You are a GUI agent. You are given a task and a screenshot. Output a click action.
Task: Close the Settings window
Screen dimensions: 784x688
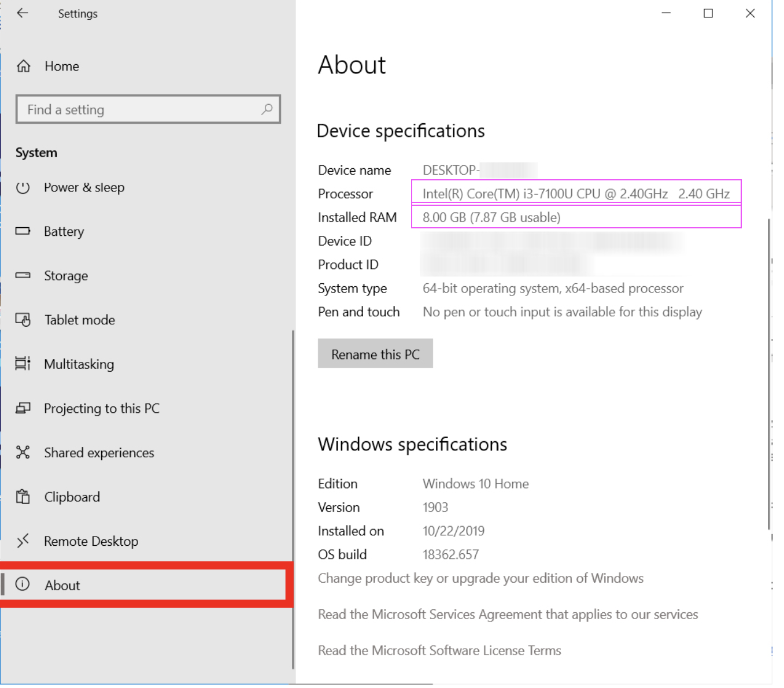[750, 13]
